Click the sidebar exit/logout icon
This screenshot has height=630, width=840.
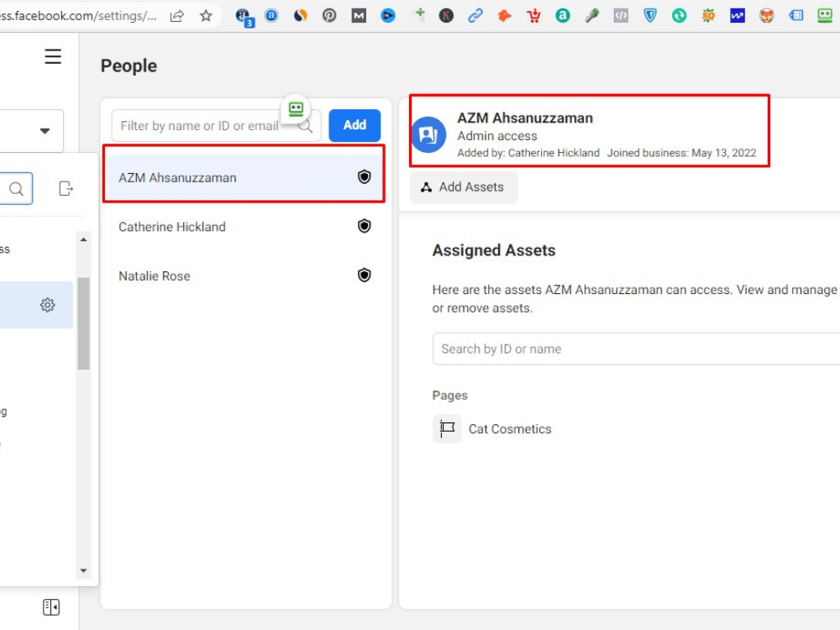(66, 188)
